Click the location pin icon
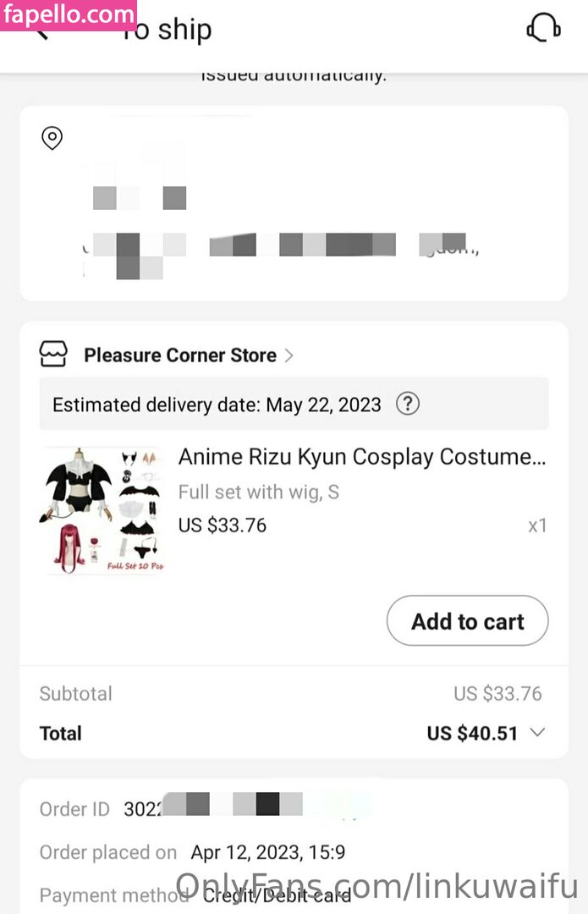 click(x=52, y=138)
